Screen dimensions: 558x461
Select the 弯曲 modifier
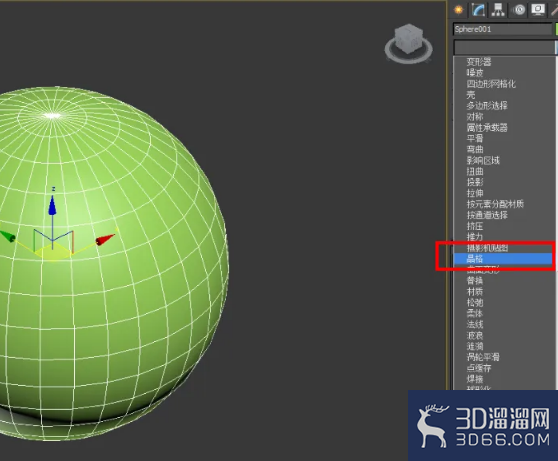tap(475, 150)
